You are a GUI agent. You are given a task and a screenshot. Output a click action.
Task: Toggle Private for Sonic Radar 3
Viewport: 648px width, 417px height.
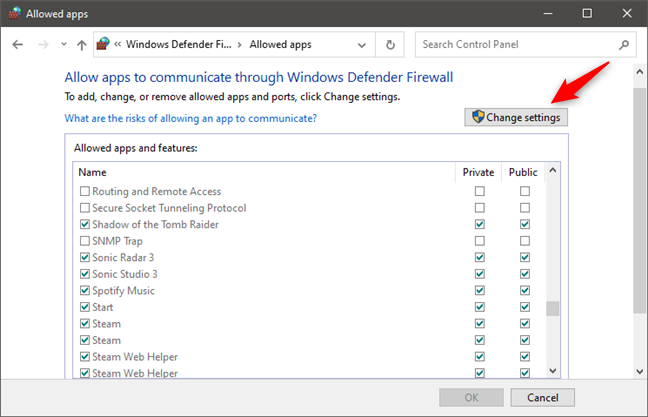tap(479, 257)
